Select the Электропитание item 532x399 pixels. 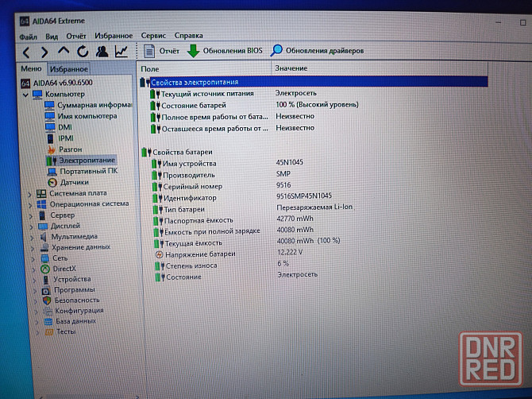tap(81, 161)
